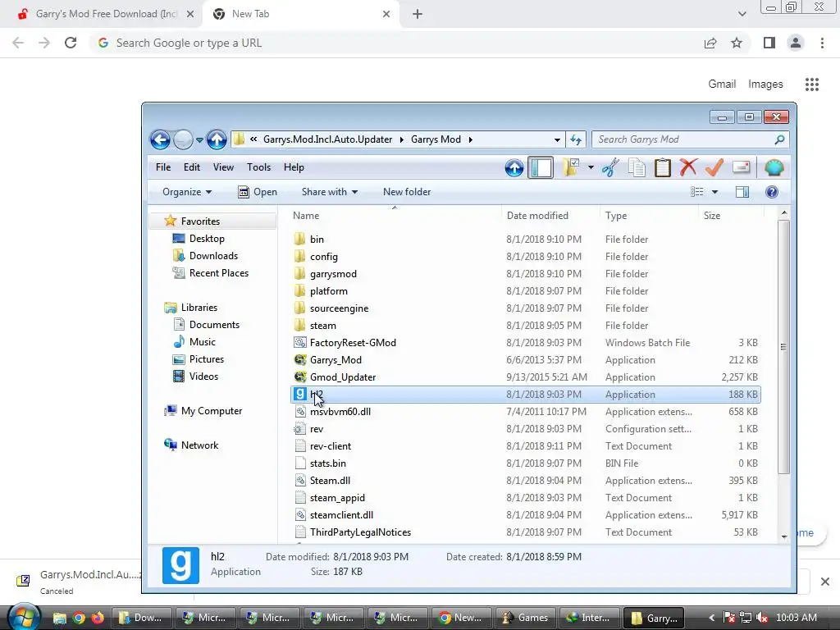Click the Refresh button beside the address bar
840x630 pixels.
[x=576, y=139]
